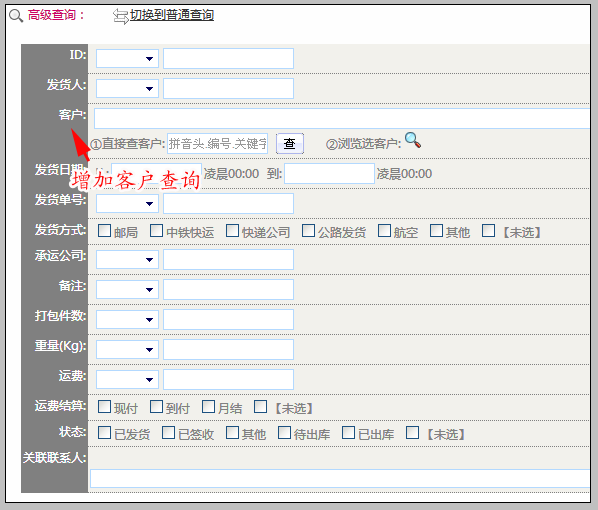The width and height of the screenshot is (598, 510).
Task: Focus the 发货单号 value text field
Action: [x=228, y=203]
